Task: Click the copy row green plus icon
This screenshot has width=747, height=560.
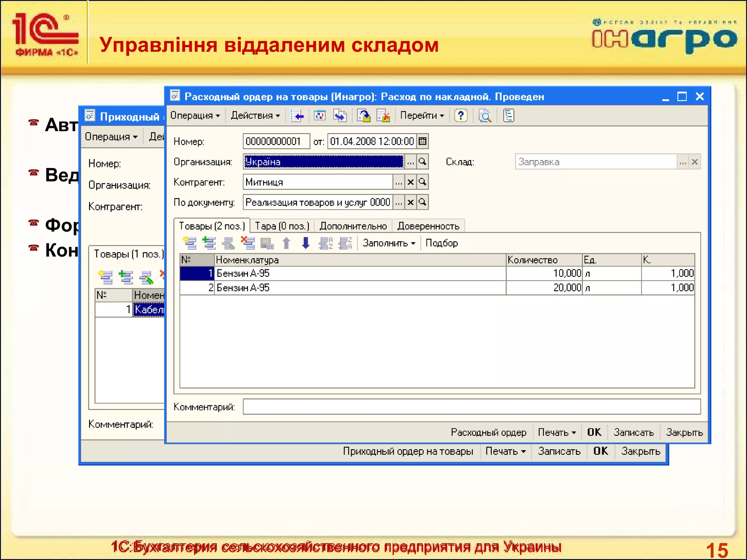Action: (x=209, y=243)
